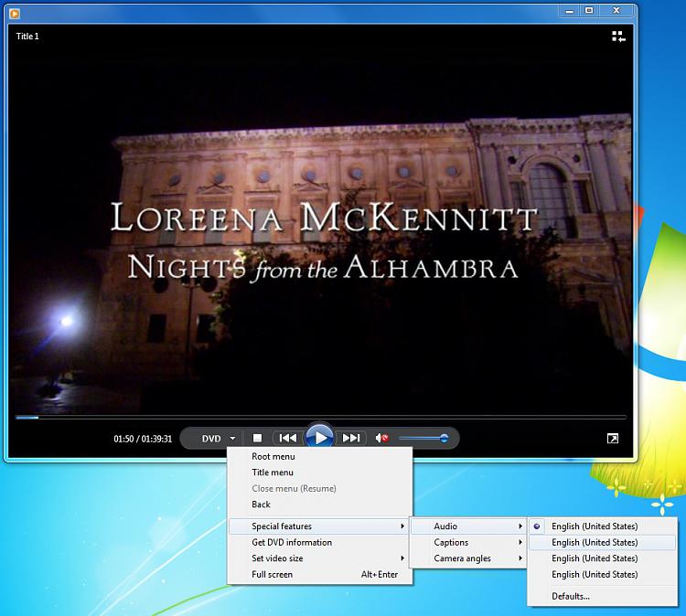Expand Special features submenu
This screenshot has height=616, width=686.
(x=320, y=526)
